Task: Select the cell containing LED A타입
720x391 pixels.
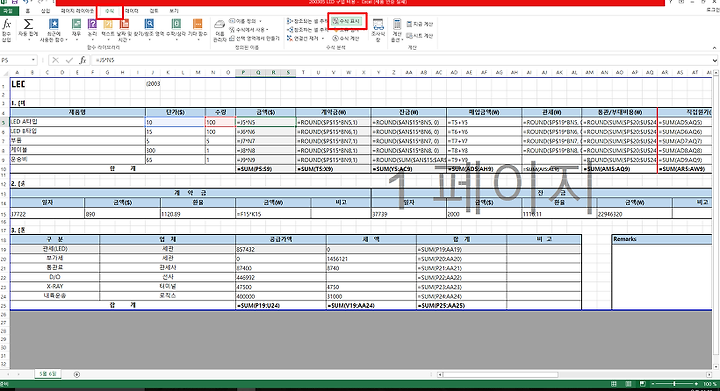Action: coord(78,122)
